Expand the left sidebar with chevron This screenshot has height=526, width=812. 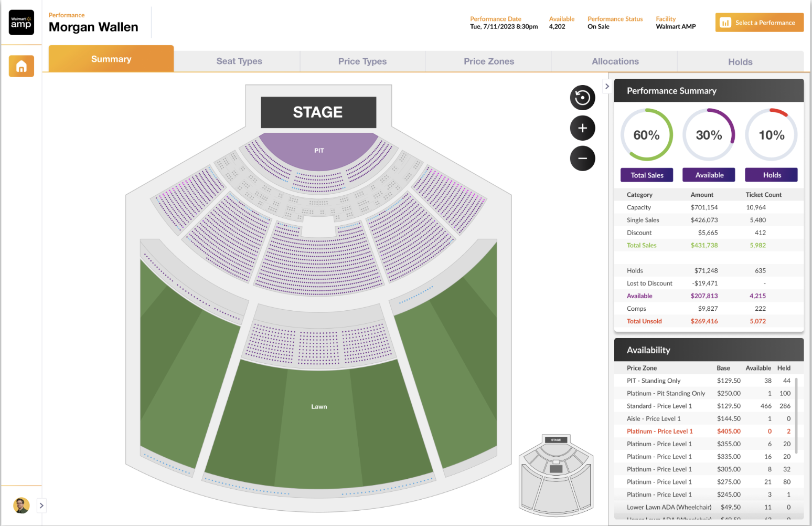click(x=41, y=506)
